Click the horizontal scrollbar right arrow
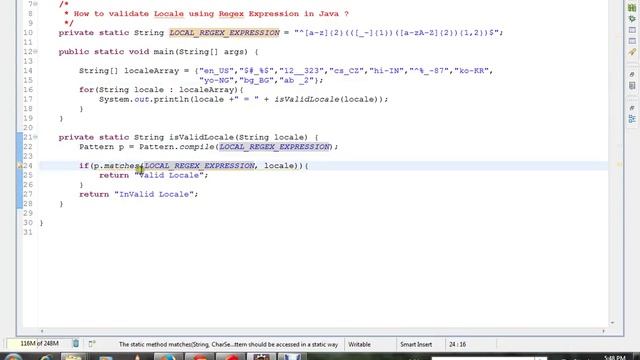Viewport: 640px width, 360px height. point(604,331)
